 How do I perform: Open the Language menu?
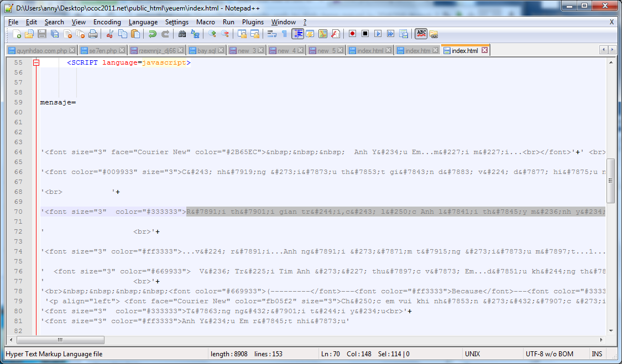click(143, 22)
